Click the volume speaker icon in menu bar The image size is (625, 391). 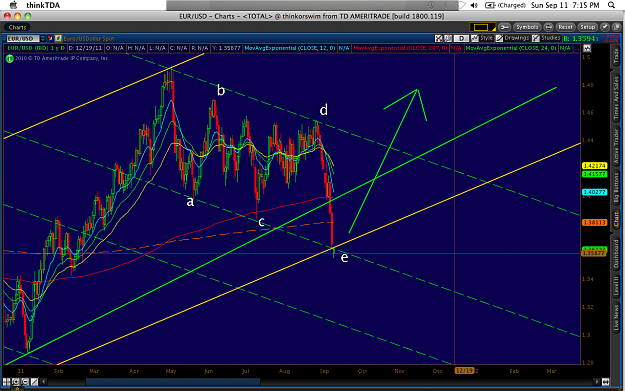point(474,5)
